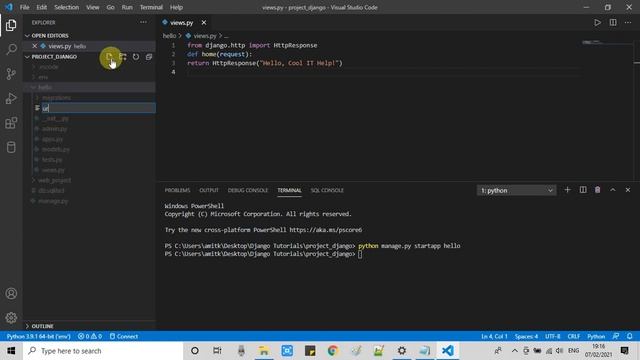The width and height of the screenshot is (640, 360).
Task: Open the Selection menu
Action: tap(67, 7)
